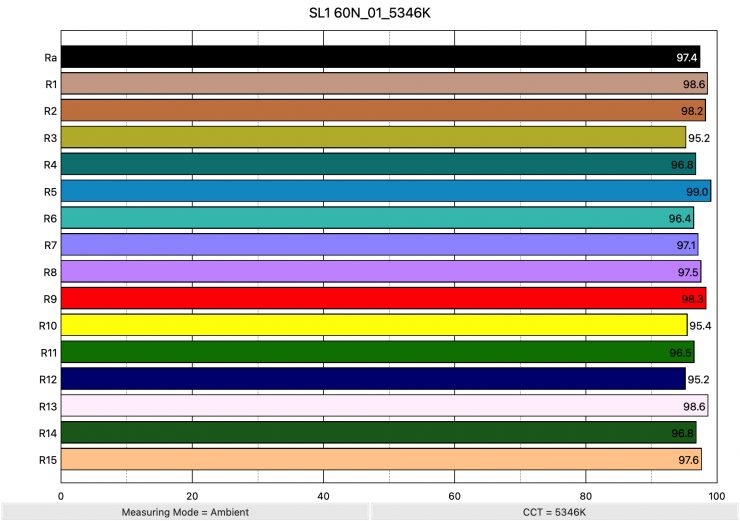Select the green R11 bar
This screenshot has width=740, height=521.
[x=377, y=352]
